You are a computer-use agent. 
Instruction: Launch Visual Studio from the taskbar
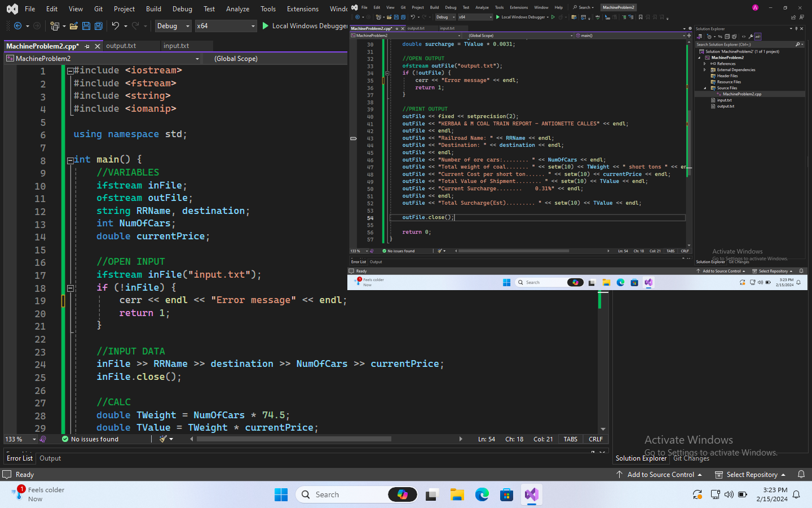[x=531, y=494]
